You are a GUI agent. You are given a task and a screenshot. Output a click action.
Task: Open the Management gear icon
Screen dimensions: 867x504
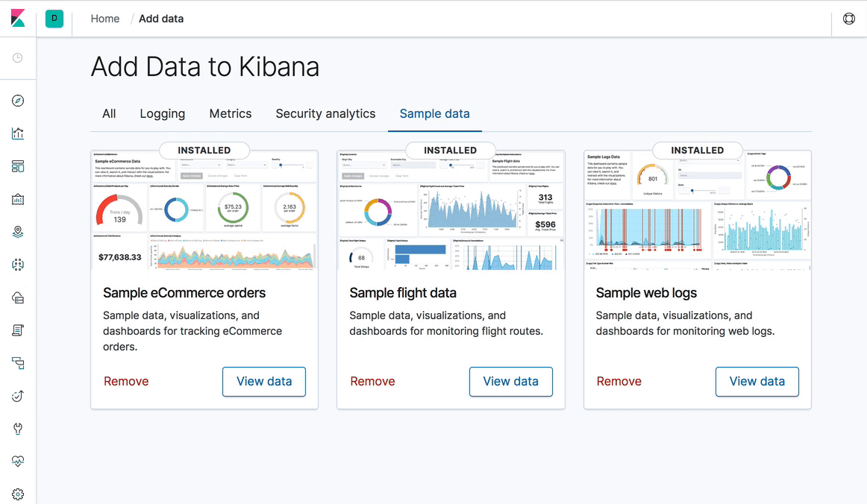point(18,494)
